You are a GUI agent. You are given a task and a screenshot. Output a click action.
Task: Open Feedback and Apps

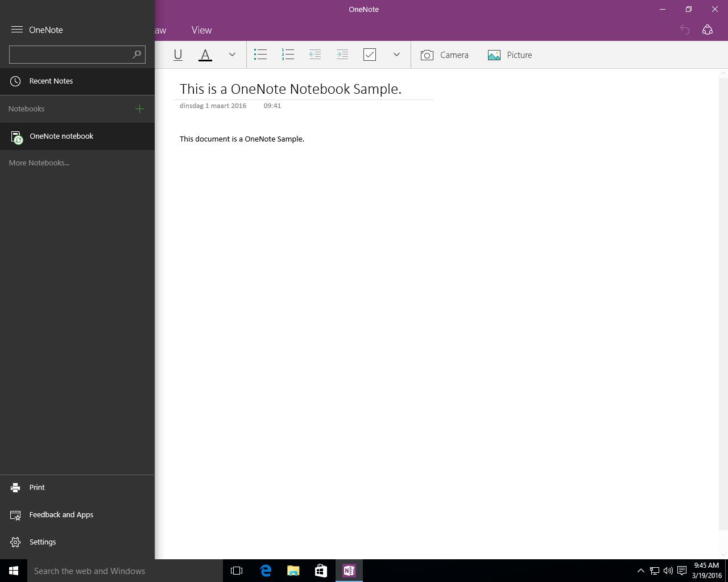click(x=77, y=515)
